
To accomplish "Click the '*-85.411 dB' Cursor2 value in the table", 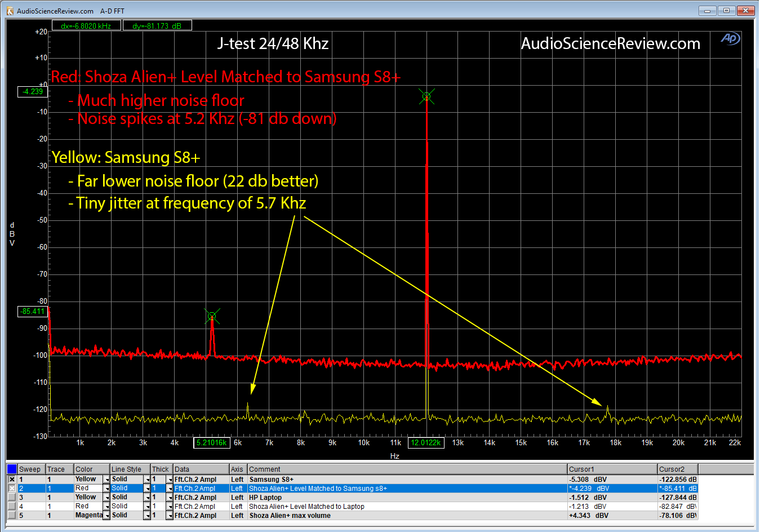I will point(678,489).
